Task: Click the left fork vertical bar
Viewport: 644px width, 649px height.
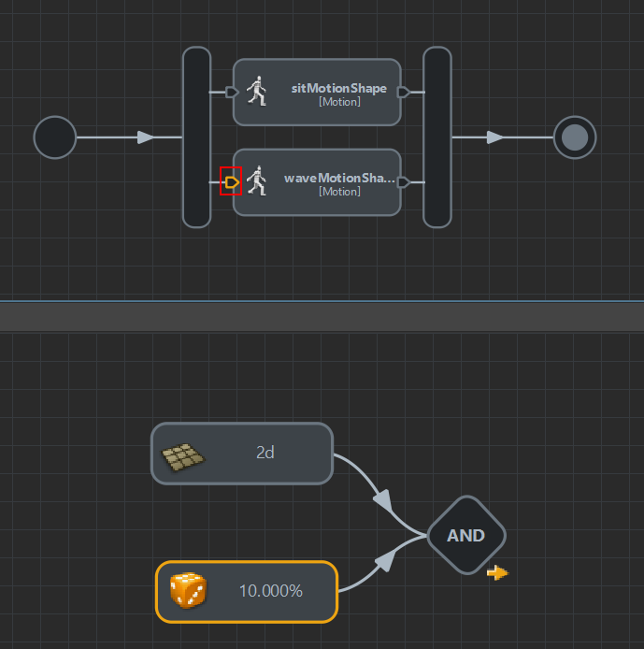Action: click(x=197, y=137)
